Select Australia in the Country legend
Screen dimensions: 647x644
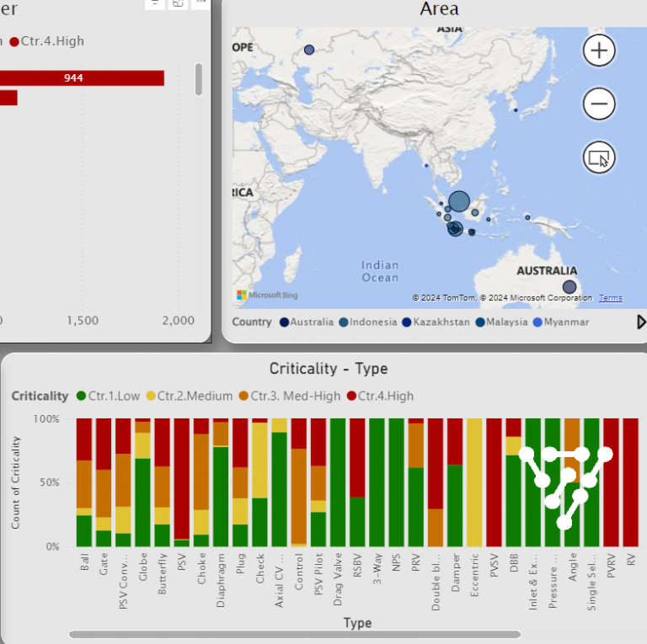[311, 322]
